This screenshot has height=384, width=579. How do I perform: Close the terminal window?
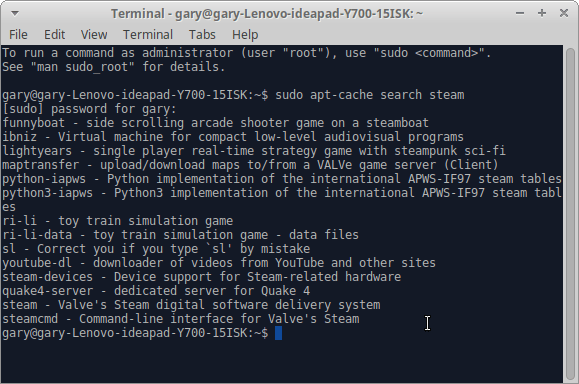coord(563,13)
